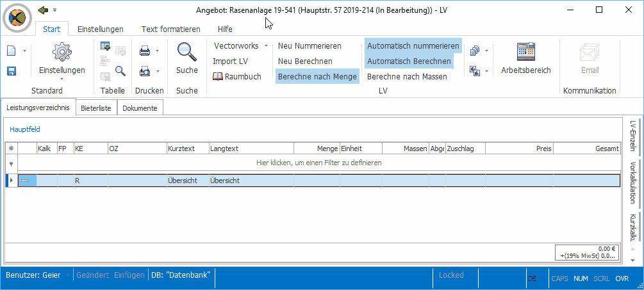Click the application logo button
Screen dimensions: 644x290
20,17
